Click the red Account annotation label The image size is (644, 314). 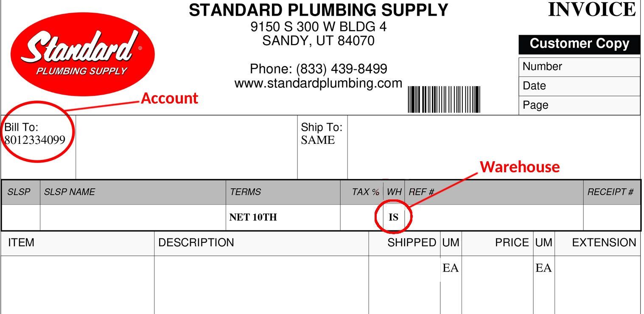pyautogui.click(x=170, y=98)
